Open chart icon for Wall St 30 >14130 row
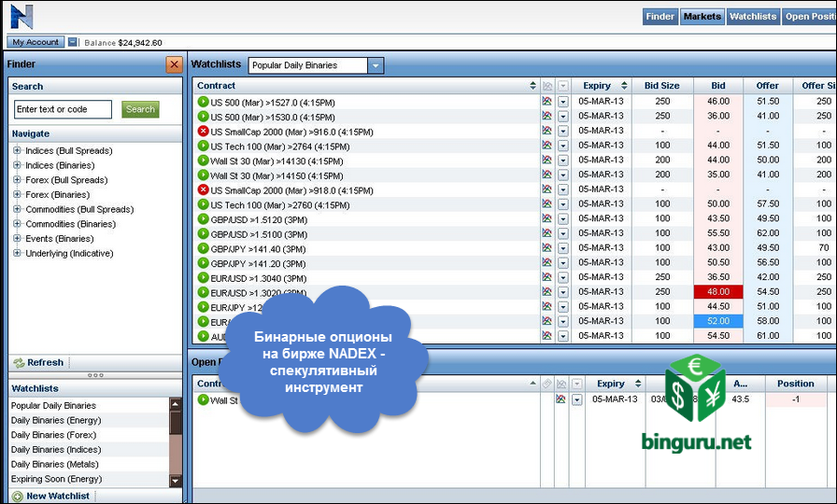837x504 pixels. click(546, 160)
